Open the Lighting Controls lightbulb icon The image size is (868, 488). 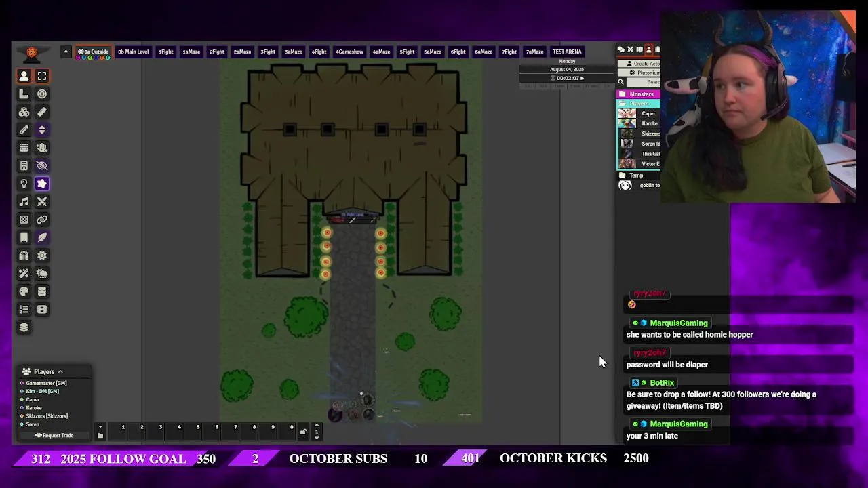coord(24,184)
